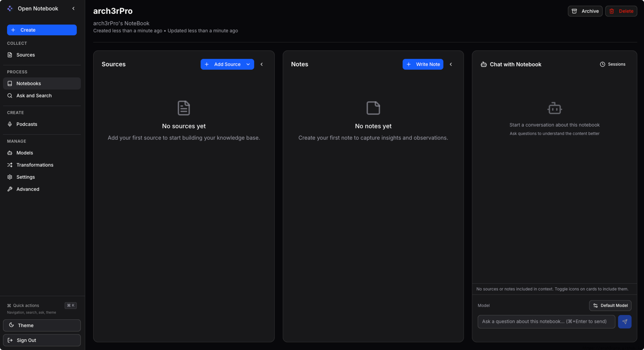
Task: Collapse the Sources panel
Action: tap(262, 64)
